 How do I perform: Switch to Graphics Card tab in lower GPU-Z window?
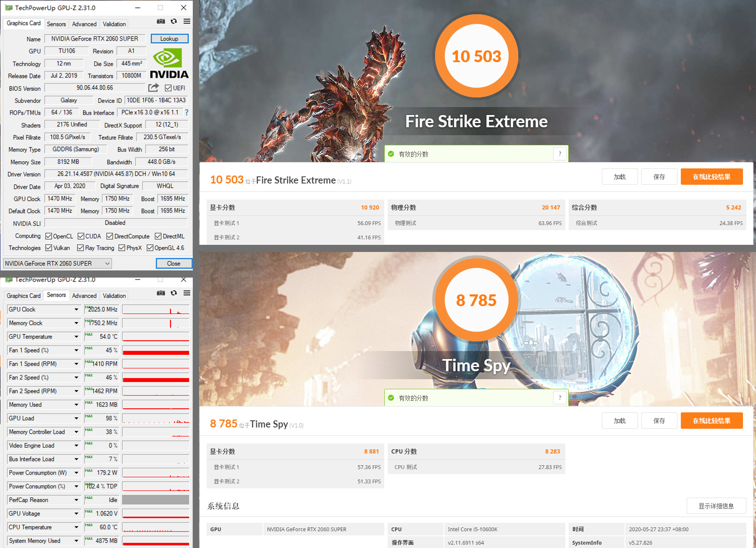[x=24, y=296]
